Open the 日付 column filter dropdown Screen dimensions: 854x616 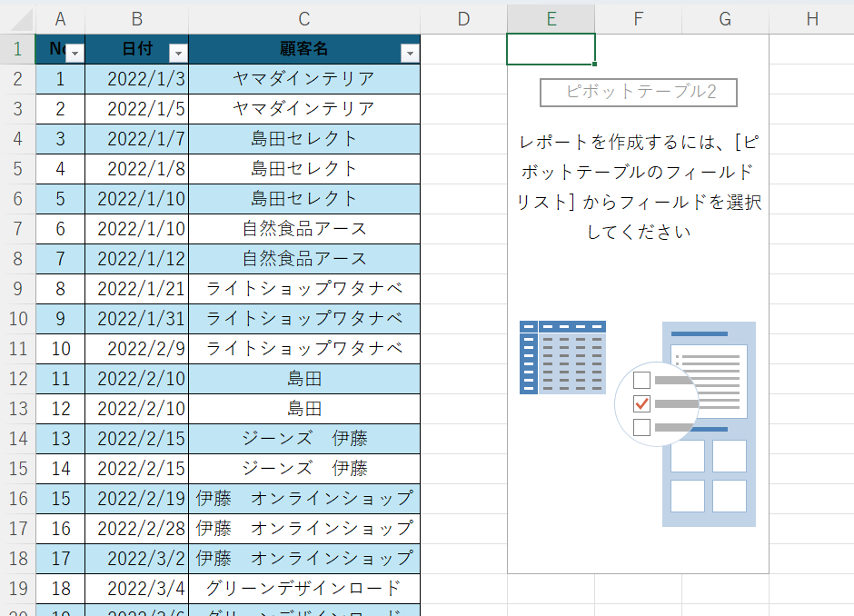[179, 54]
